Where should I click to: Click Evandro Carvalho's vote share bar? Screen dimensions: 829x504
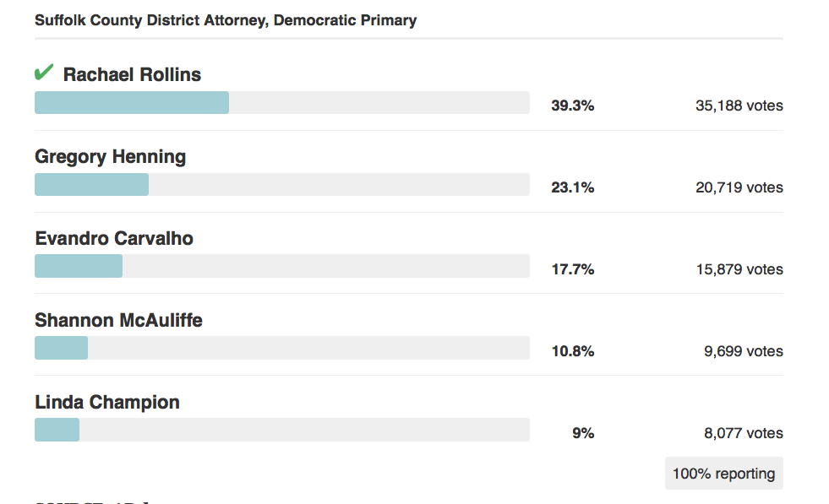click(79, 266)
